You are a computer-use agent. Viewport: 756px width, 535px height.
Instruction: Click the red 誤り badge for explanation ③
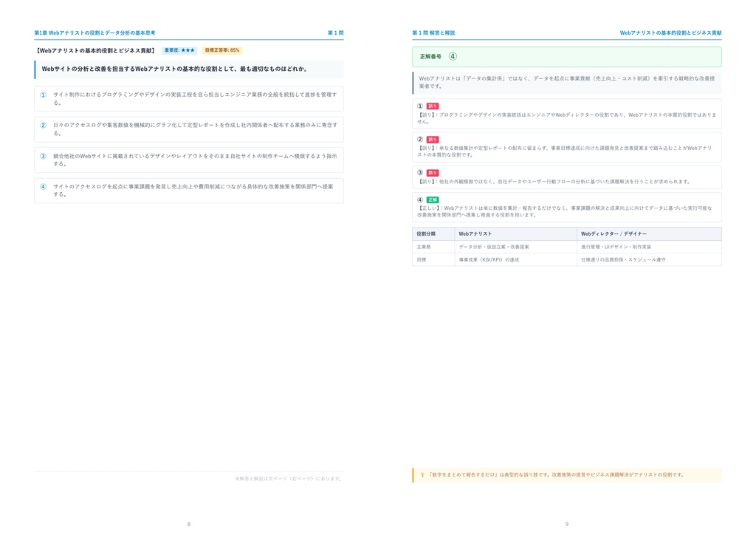433,173
